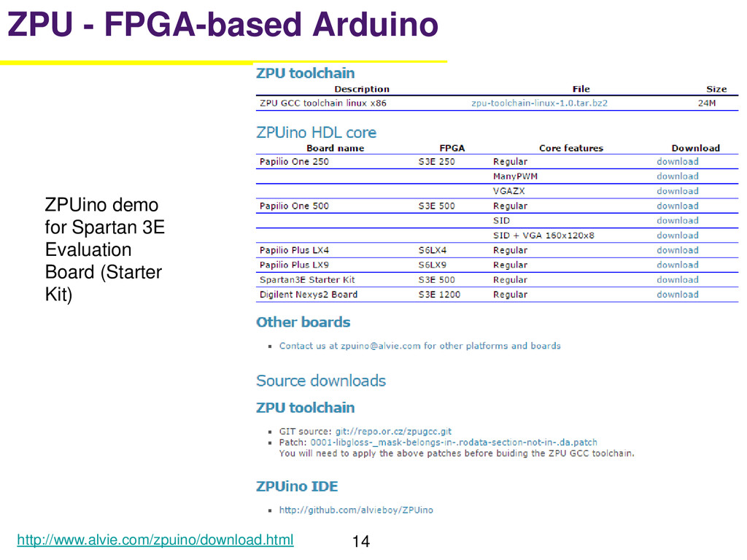Click the Papilio Plus LX9 board name
Image resolution: width=747 pixels, height=560 pixels.
(294, 265)
